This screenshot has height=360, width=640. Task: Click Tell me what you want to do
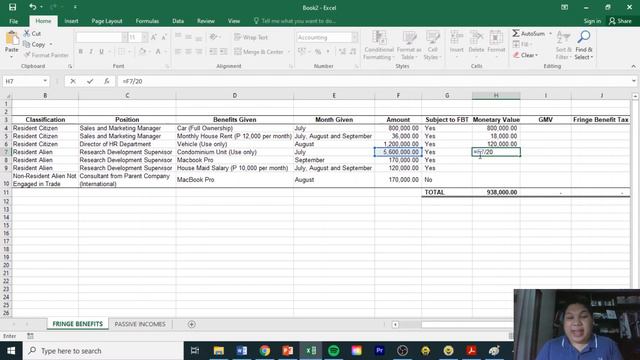(x=295, y=21)
